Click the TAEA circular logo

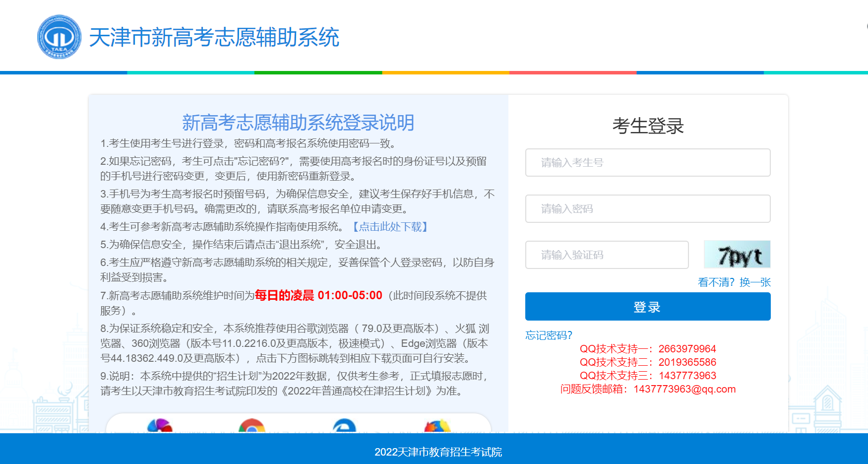click(x=59, y=37)
